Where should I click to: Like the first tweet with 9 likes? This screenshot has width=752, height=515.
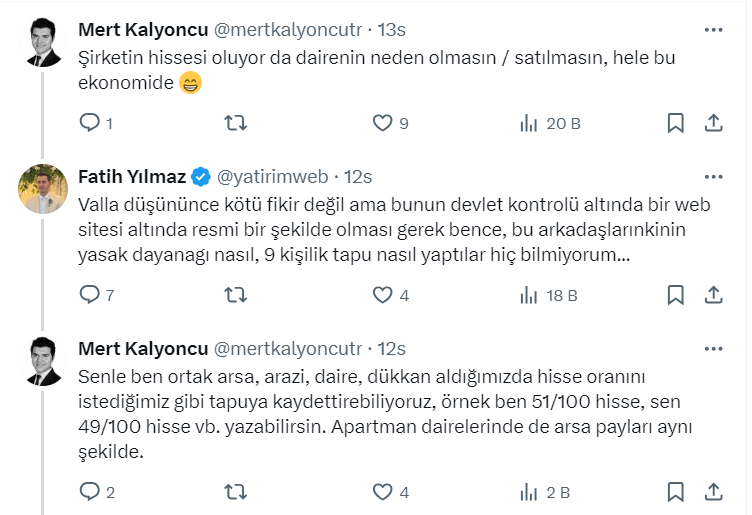pos(382,123)
